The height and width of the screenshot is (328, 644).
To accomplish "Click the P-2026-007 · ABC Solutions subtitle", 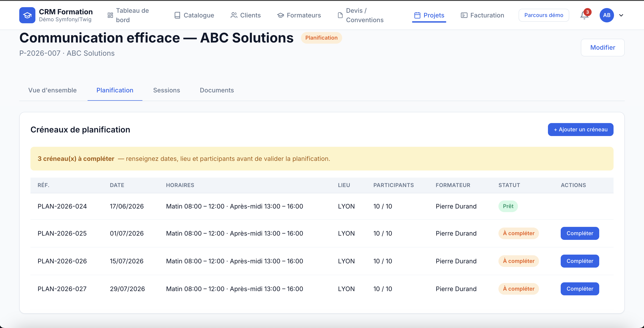I will pos(67,53).
